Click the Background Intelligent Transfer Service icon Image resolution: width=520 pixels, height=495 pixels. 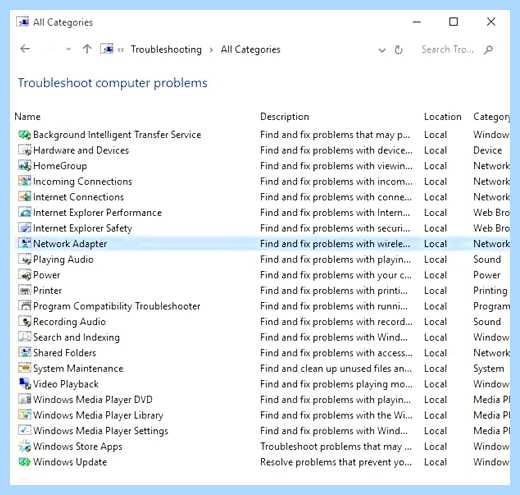click(x=24, y=135)
